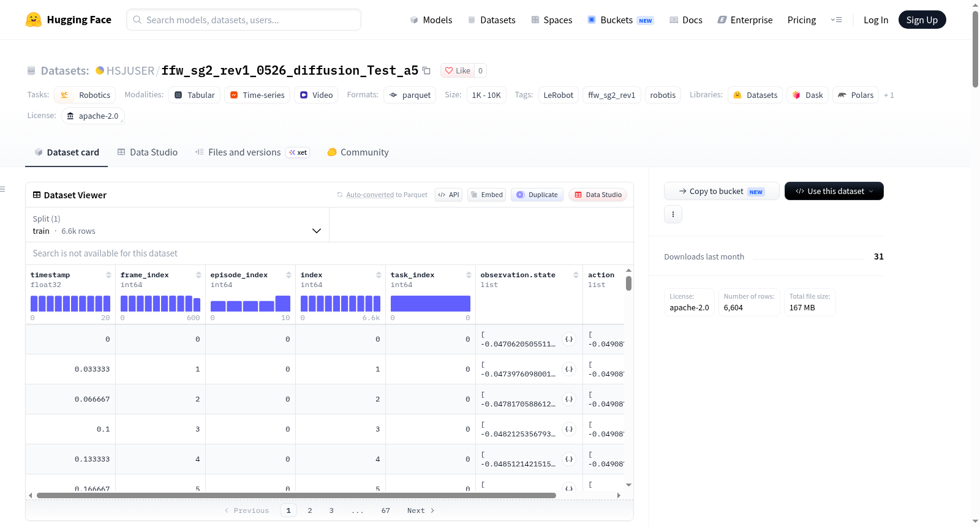Sort by the observation.state column sort icon
The height and width of the screenshot is (527, 980).
tap(576, 275)
